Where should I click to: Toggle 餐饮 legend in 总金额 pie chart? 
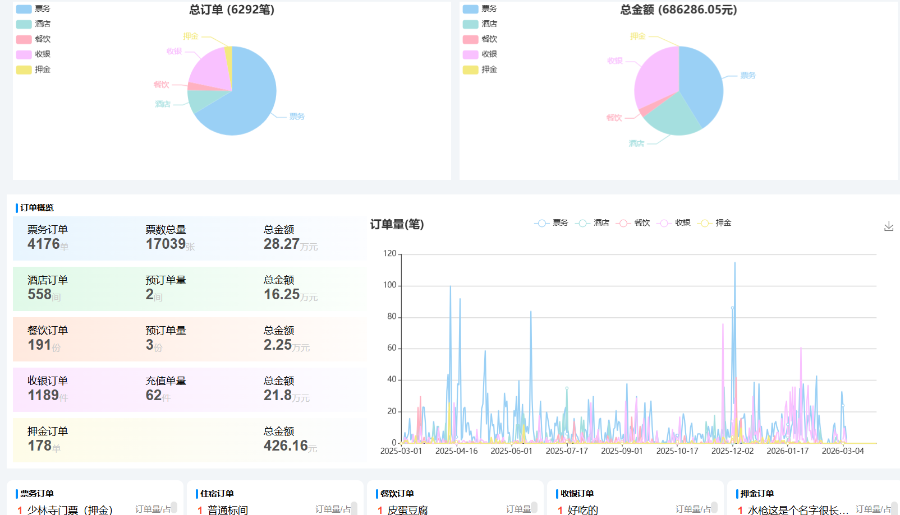point(480,39)
